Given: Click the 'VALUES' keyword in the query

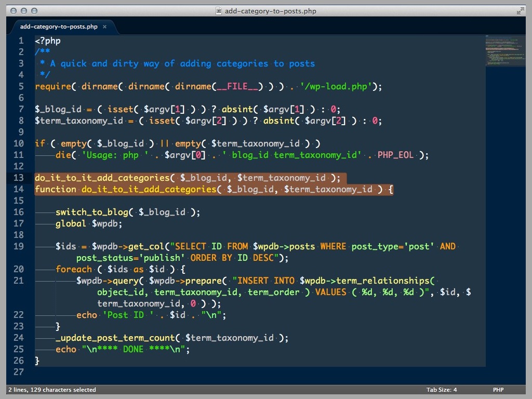Looking at the screenshot, I should click(x=331, y=292).
